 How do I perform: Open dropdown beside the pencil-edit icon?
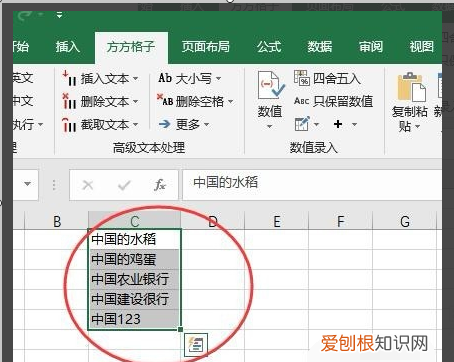(x=317, y=125)
